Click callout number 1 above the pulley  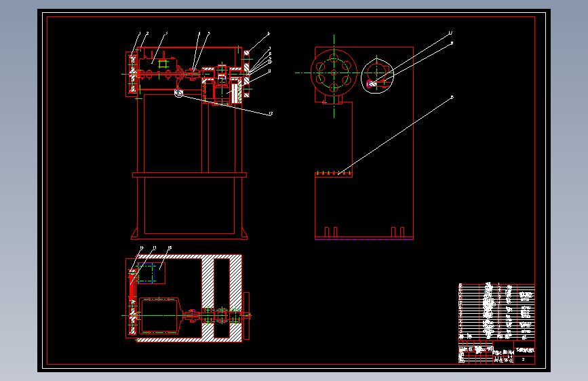(140, 33)
